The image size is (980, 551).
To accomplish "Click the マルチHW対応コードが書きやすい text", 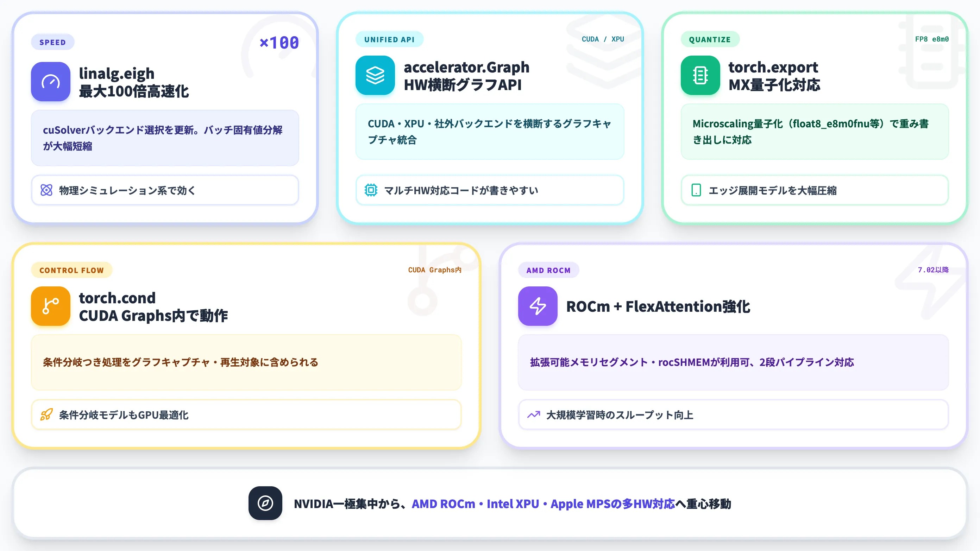I will [x=461, y=190].
